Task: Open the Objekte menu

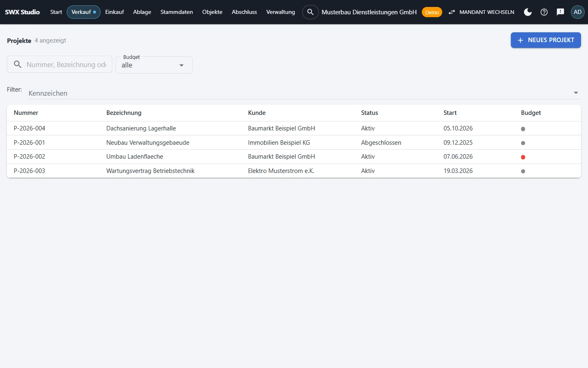Action: tap(212, 12)
